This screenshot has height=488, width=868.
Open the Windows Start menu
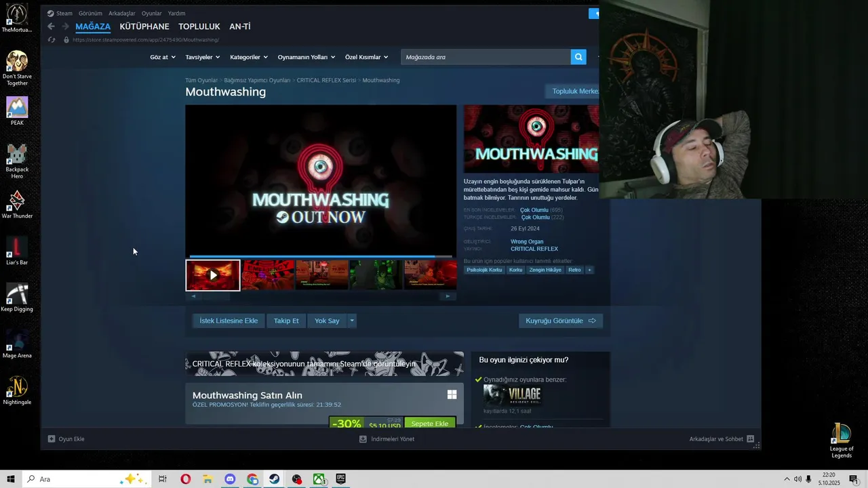click(11, 479)
